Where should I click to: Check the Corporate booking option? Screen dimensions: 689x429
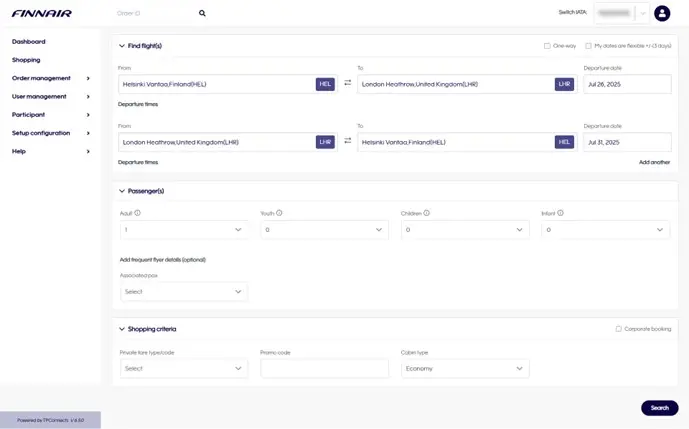click(619, 329)
